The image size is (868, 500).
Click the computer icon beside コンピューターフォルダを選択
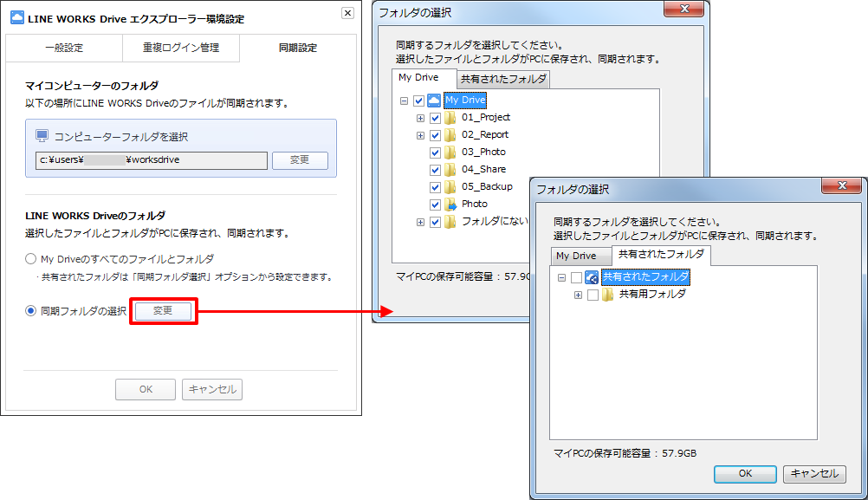point(42,136)
